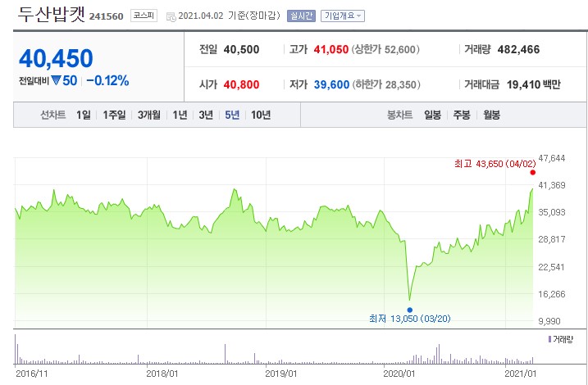Click the 최저 13,050 (03/20) label
Image resolution: width=588 pixels, height=385 pixels.
point(410,319)
